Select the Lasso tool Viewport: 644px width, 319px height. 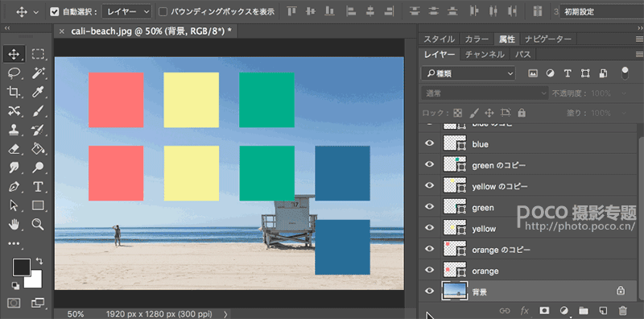(x=14, y=73)
